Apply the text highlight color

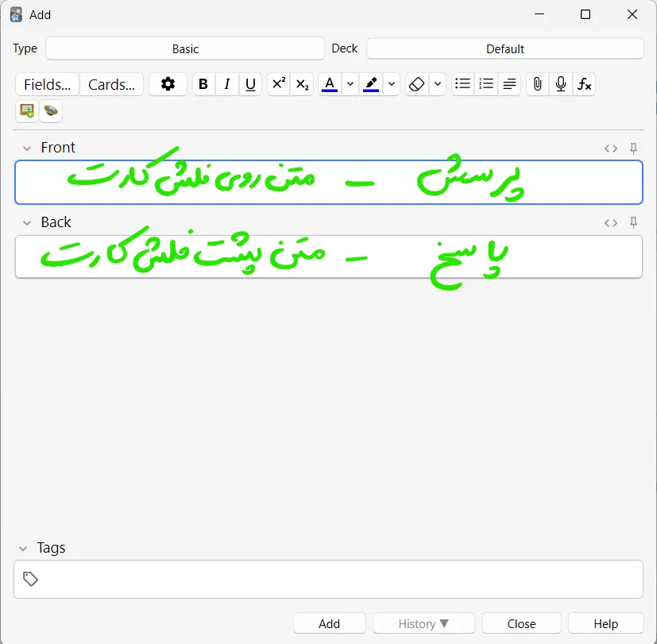[371, 84]
